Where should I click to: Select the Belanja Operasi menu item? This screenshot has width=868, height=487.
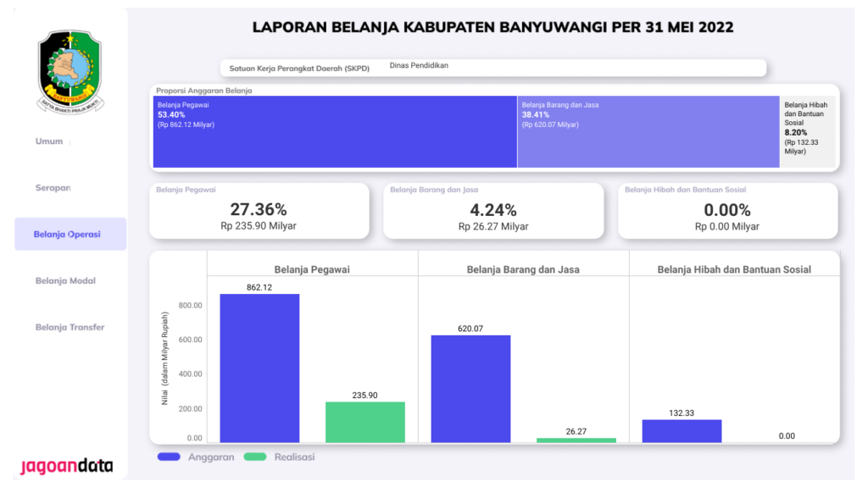pyautogui.click(x=70, y=234)
